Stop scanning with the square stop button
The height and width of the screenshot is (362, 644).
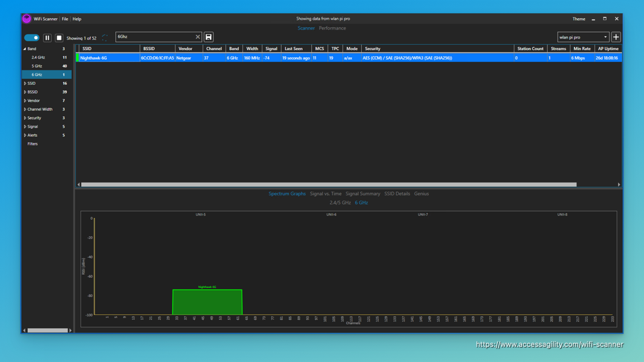click(59, 38)
